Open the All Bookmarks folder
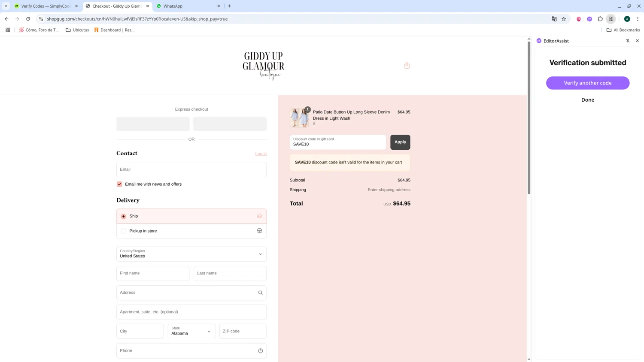Screen dimensions: 644x362 (x=623, y=30)
